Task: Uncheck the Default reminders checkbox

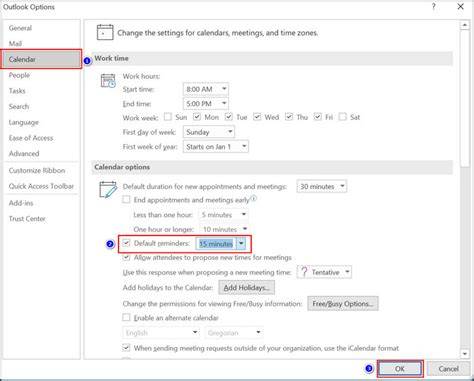Action: [126, 243]
